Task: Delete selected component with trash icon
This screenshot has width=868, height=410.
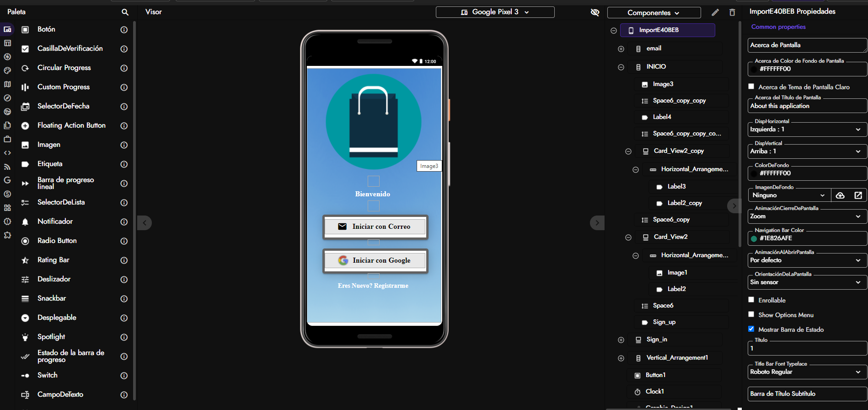Action: click(732, 12)
